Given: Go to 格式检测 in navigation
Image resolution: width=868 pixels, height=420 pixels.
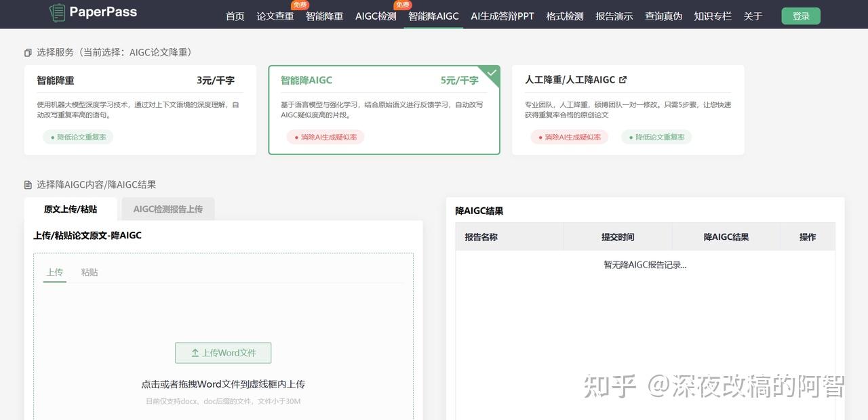Looking at the screenshot, I should pyautogui.click(x=565, y=16).
